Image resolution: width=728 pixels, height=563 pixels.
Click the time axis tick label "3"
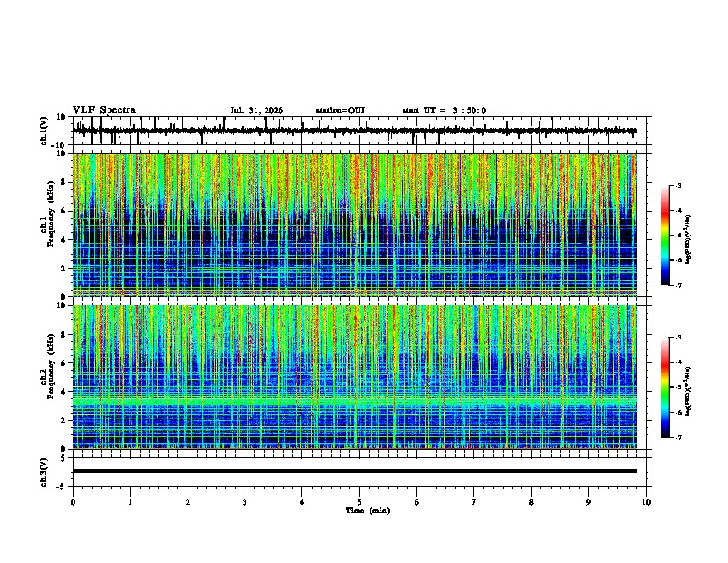(x=245, y=502)
